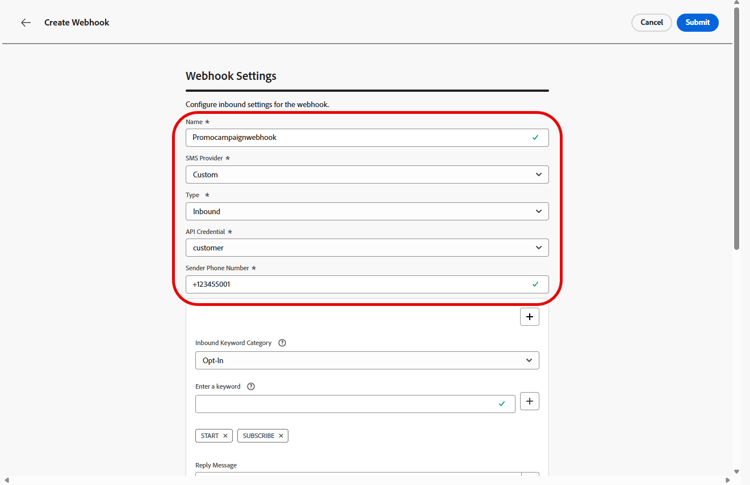Click the Inbound Keyword Category help icon
Viewport: 750px width, 485px height.
pyautogui.click(x=282, y=343)
